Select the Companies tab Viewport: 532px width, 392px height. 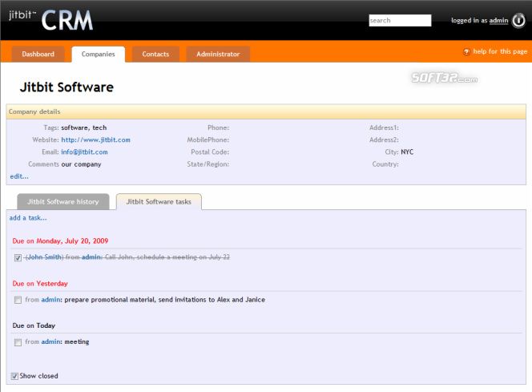coord(98,55)
